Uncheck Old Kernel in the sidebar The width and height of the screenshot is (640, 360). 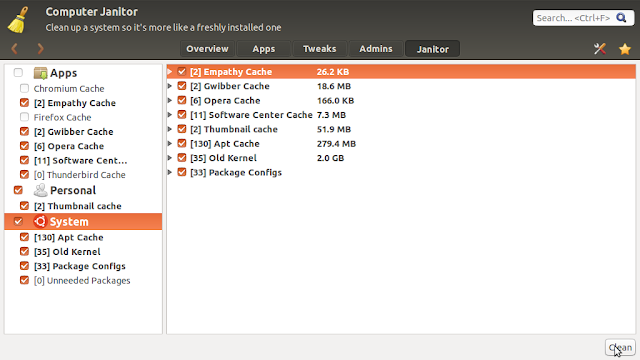point(24,251)
